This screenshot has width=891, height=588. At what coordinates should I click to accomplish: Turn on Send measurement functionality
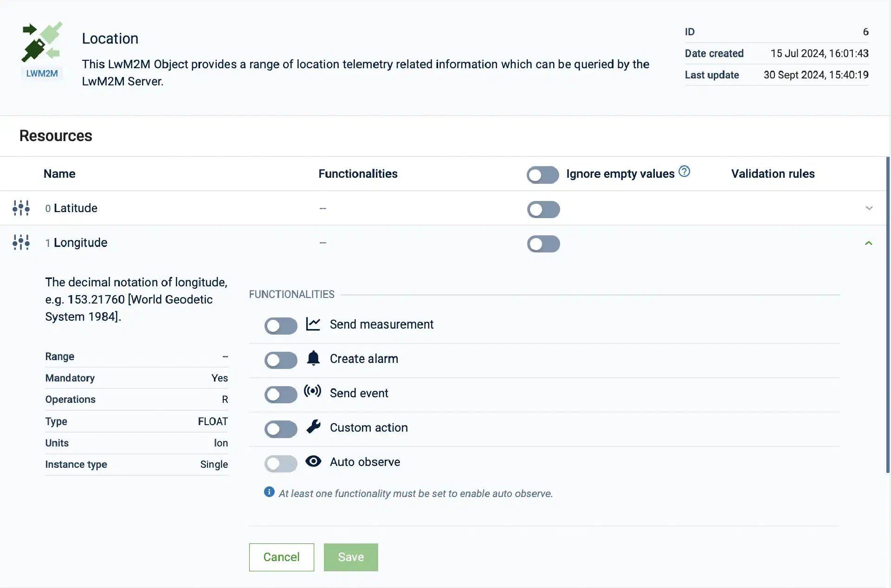[281, 326]
